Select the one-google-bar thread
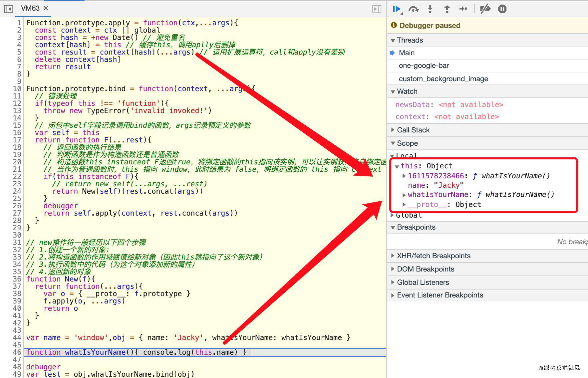 pos(487,66)
